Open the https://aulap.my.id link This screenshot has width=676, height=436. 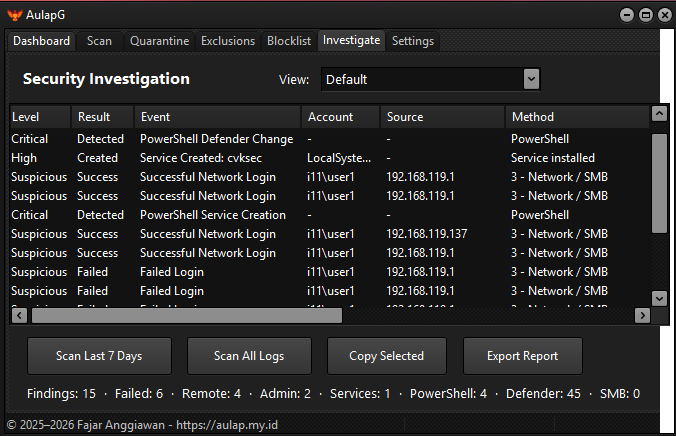click(x=227, y=425)
